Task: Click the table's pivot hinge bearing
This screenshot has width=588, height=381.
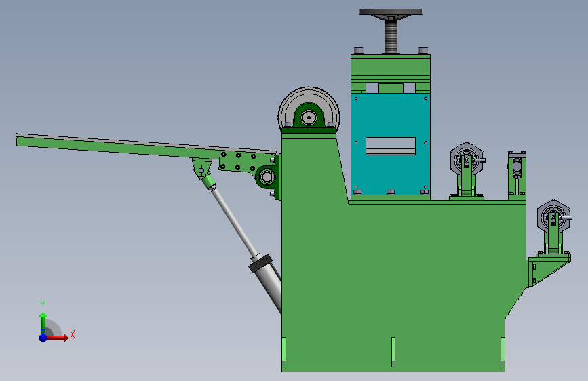Action: tap(267, 176)
